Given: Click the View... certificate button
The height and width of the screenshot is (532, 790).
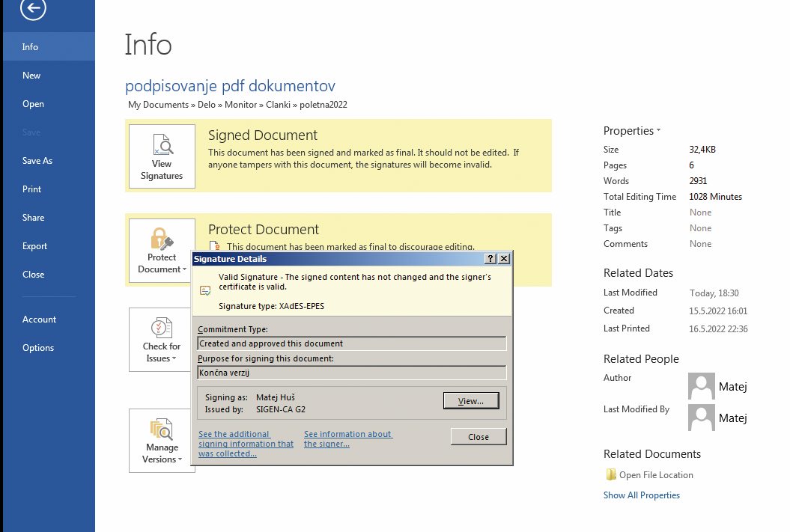Looking at the screenshot, I should pos(471,400).
